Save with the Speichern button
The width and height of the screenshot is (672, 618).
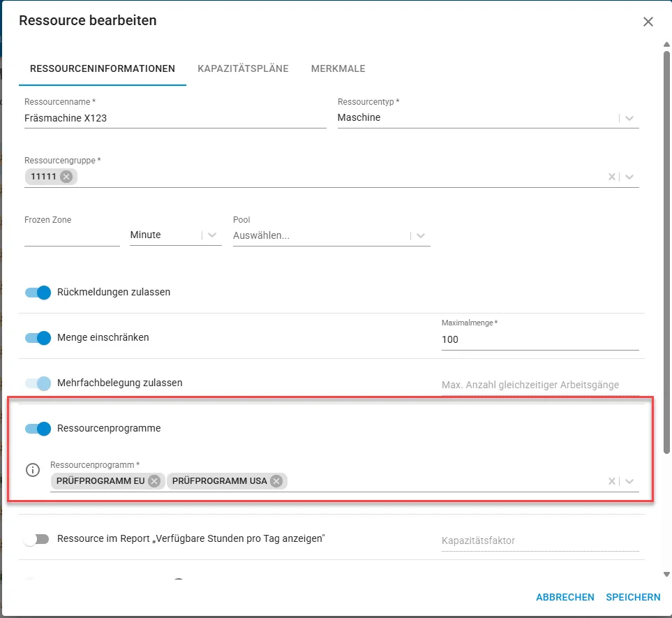(633, 598)
